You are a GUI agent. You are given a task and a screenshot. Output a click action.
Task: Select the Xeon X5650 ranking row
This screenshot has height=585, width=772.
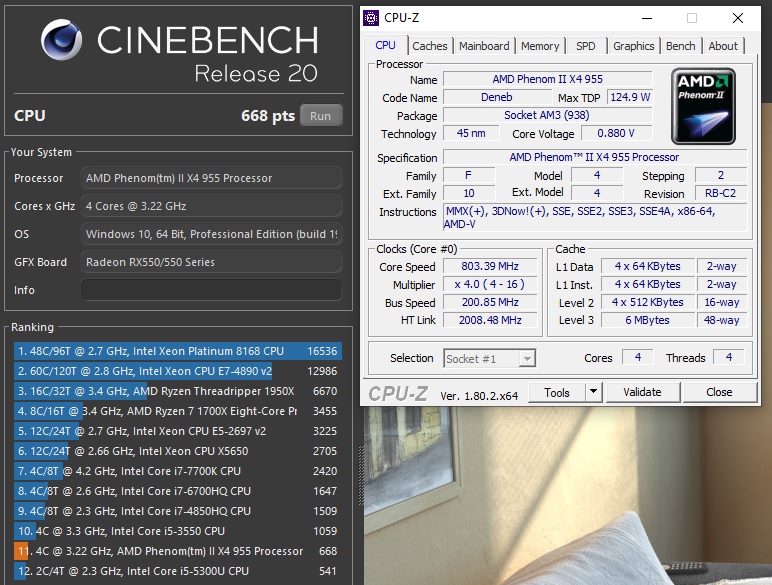click(178, 451)
